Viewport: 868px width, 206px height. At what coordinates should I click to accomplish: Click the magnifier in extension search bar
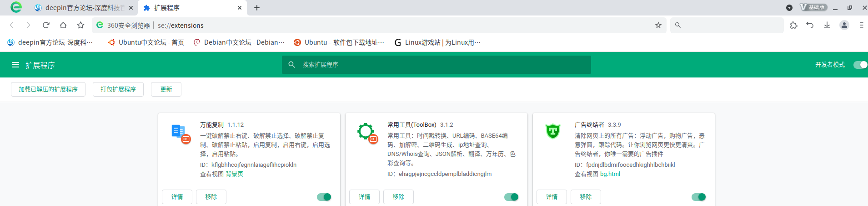(x=292, y=65)
